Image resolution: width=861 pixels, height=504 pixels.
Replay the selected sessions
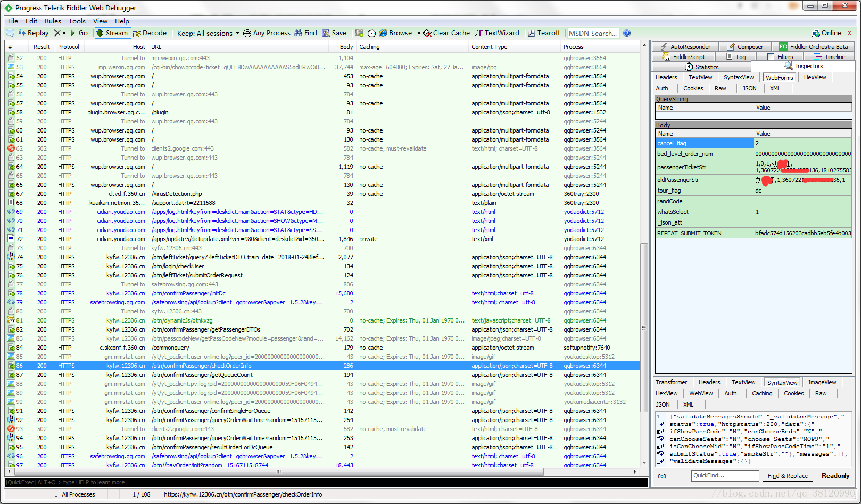(34, 33)
